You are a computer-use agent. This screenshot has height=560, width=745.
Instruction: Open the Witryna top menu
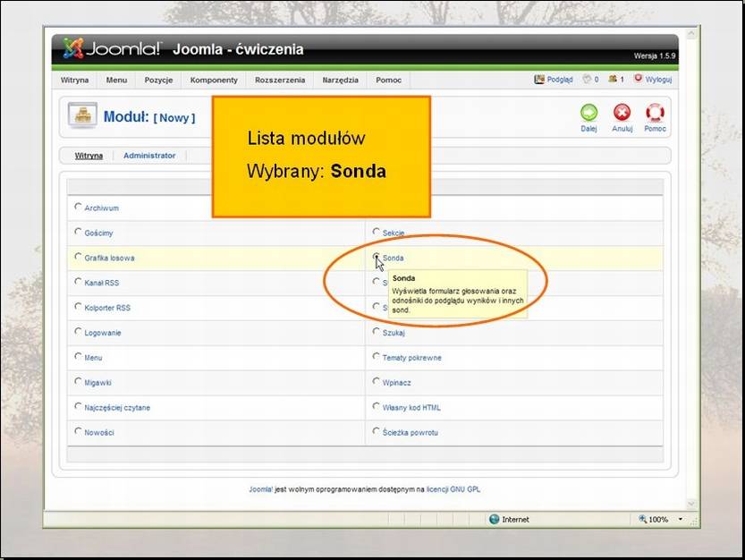[74, 80]
